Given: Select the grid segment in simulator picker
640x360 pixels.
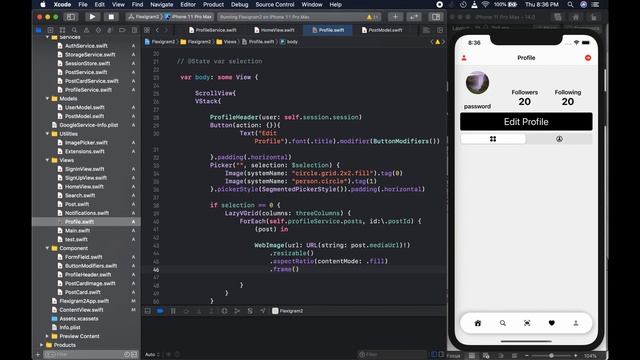Looking at the screenshot, I should click(493, 139).
